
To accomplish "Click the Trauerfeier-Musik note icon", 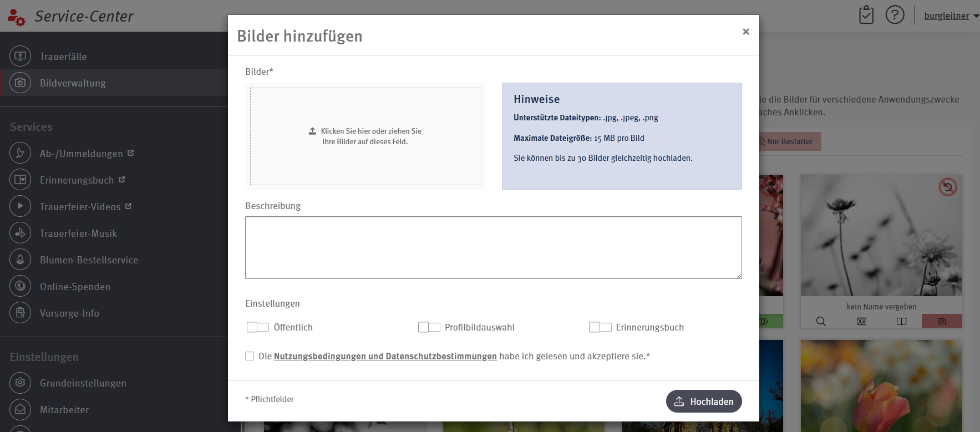I will 20,233.
